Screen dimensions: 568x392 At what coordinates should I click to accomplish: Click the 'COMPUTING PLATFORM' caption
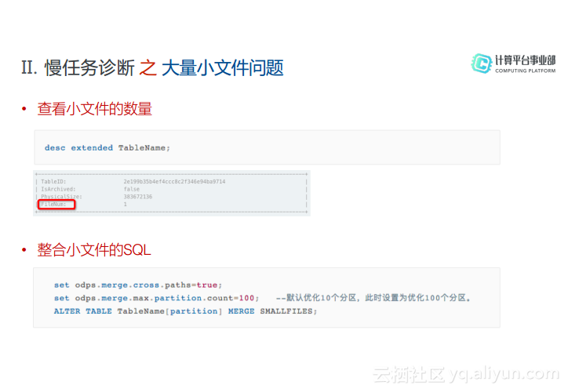[x=526, y=71]
